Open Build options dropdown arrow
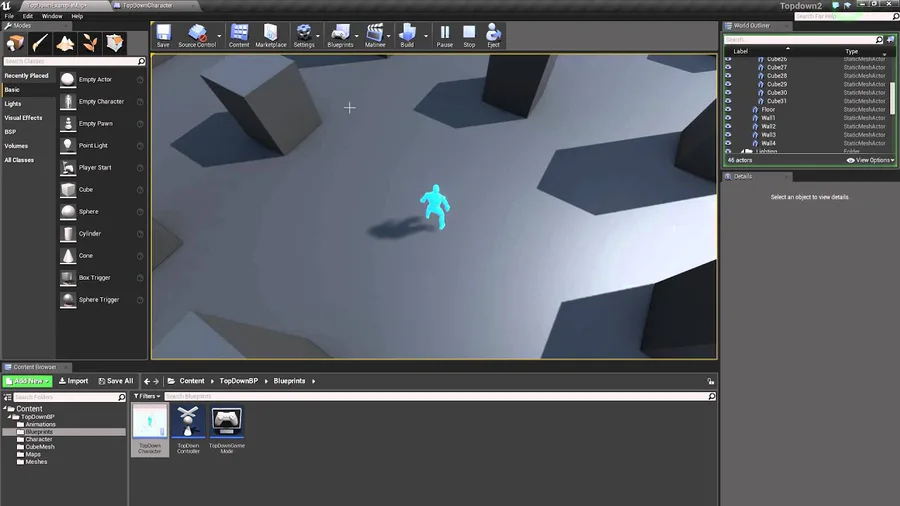The image size is (900, 506). pyautogui.click(x=426, y=36)
